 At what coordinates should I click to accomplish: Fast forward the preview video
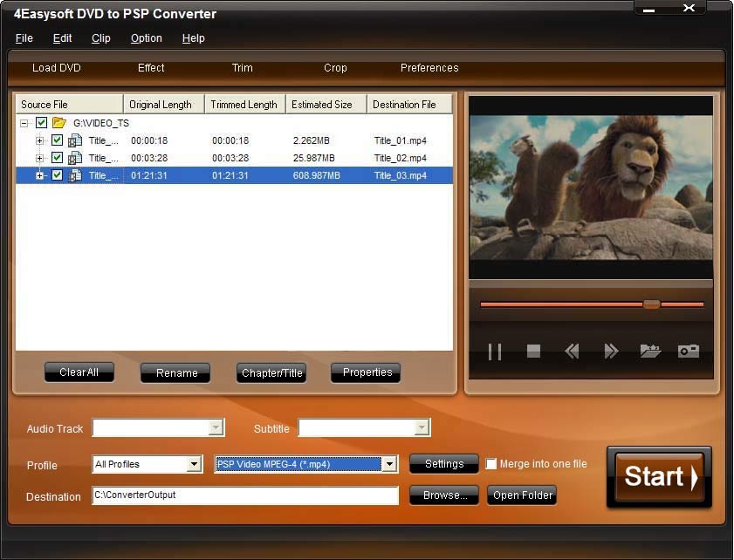coord(611,352)
